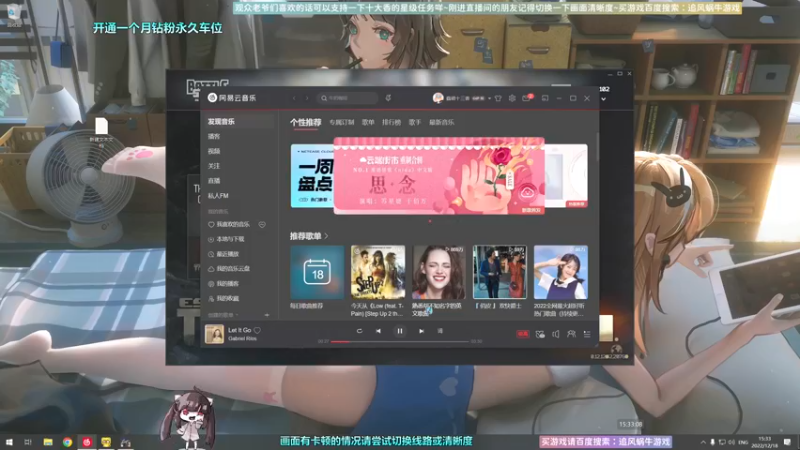The width and height of the screenshot is (800, 450).
Task: Open the smiling woman playlist cover
Action: point(439,272)
